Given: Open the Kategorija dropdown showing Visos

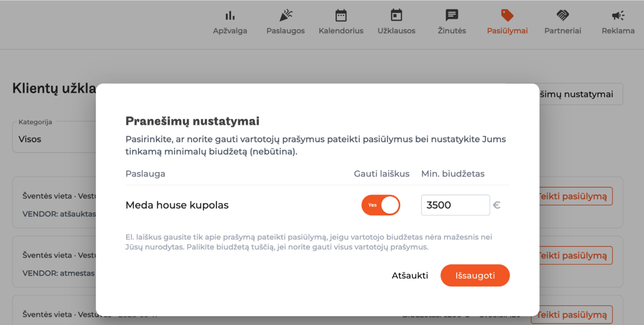Looking at the screenshot, I should (x=54, y=136).
